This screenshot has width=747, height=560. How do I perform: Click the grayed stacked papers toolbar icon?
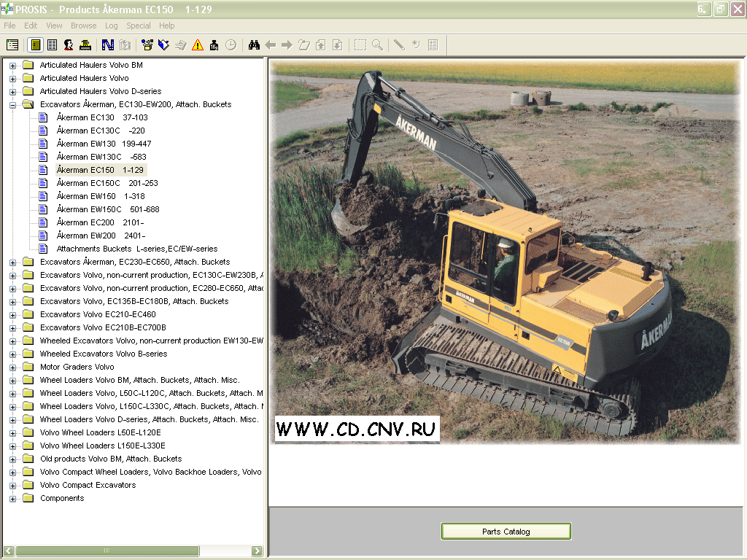181,44
